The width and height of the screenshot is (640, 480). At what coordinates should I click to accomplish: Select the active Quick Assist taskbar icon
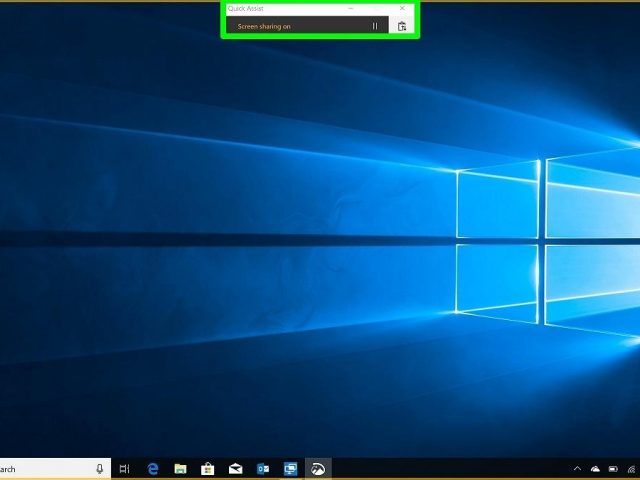tap(318, 469)
